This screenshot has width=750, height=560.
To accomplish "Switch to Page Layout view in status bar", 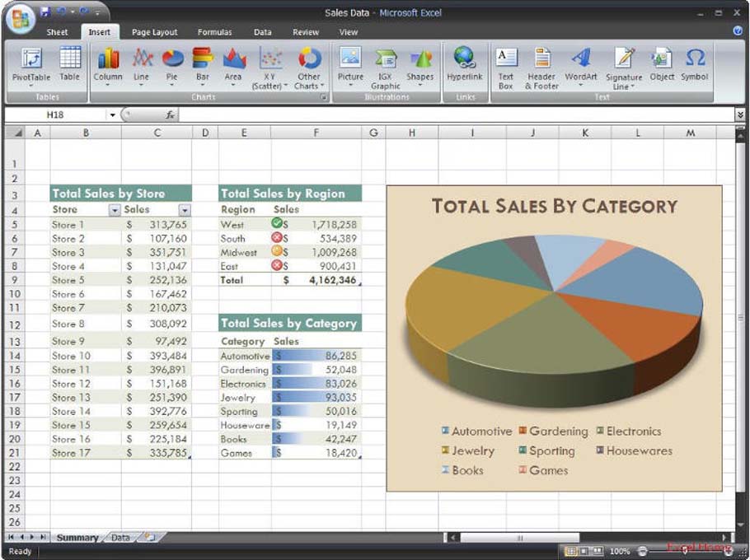I will click(x=584, y=550).
